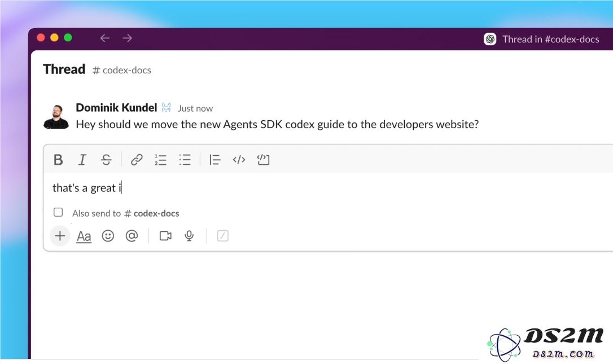This screenshot has width=613, height=364.
Task: Check 'Also send to #codex-docs' box
Action: click(x=58, y=213)
